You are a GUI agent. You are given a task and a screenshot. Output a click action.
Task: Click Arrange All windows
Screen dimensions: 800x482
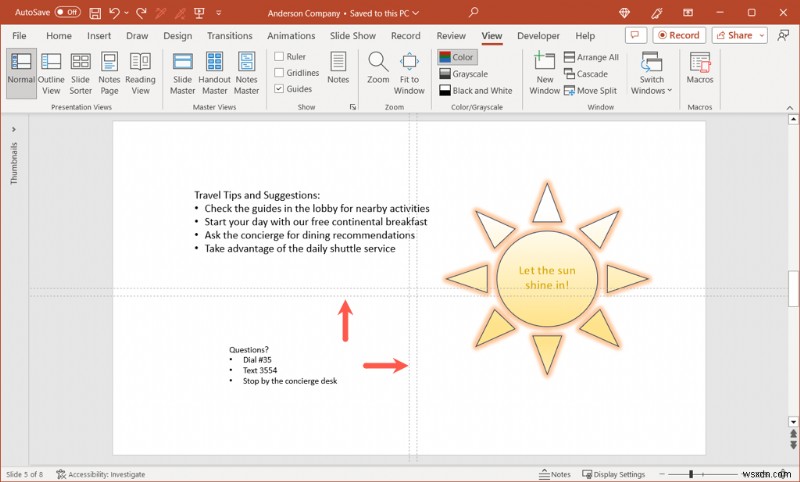(591, 57)
